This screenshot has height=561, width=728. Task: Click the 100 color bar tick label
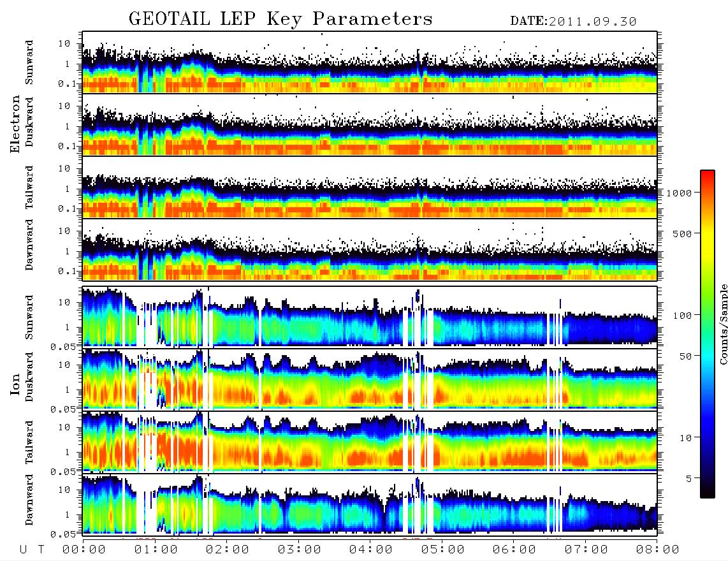point(682,316)
